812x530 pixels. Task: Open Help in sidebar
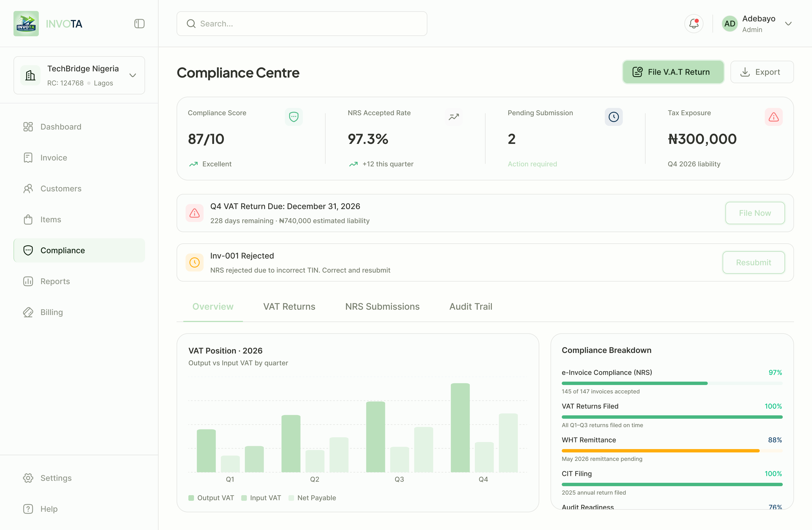(x=79, y=509)
